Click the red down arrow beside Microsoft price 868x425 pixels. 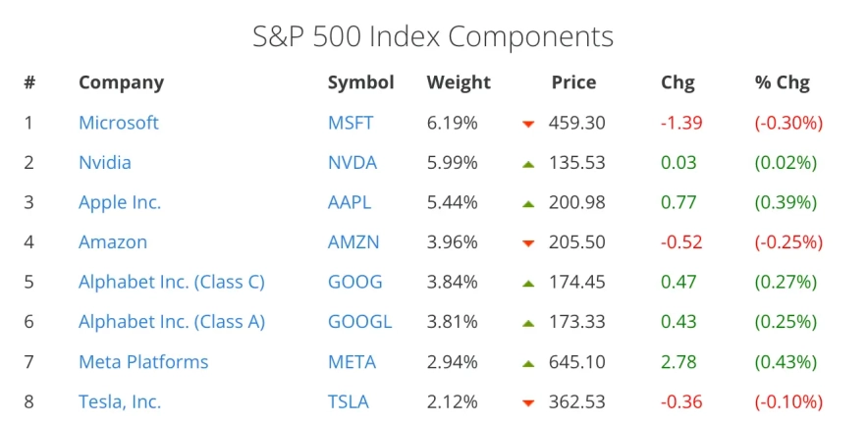528,124
